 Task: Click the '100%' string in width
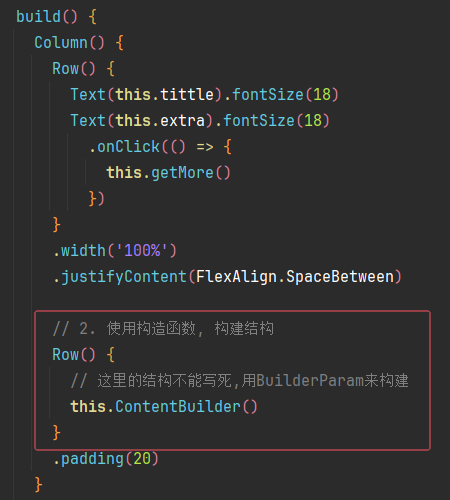[141, 251]
